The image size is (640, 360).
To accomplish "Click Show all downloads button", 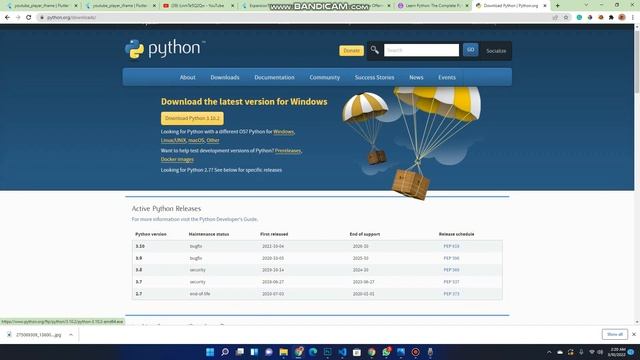I will coord(615,334).
